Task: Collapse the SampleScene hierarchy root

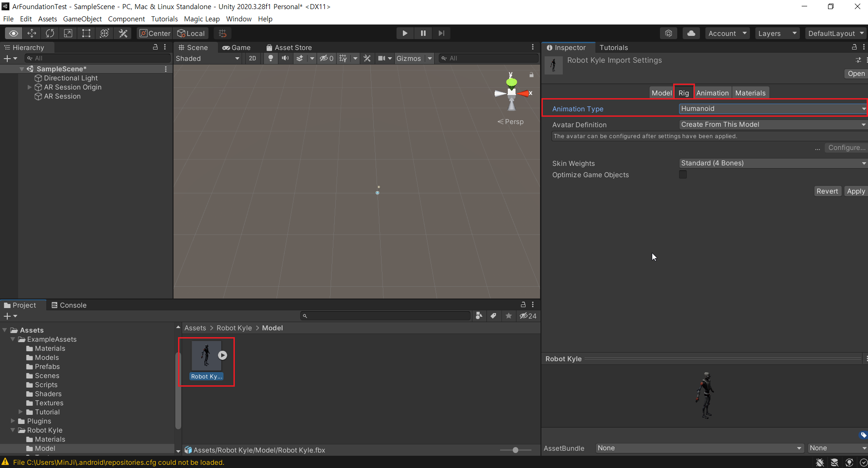Action: (x=21, y=69)
